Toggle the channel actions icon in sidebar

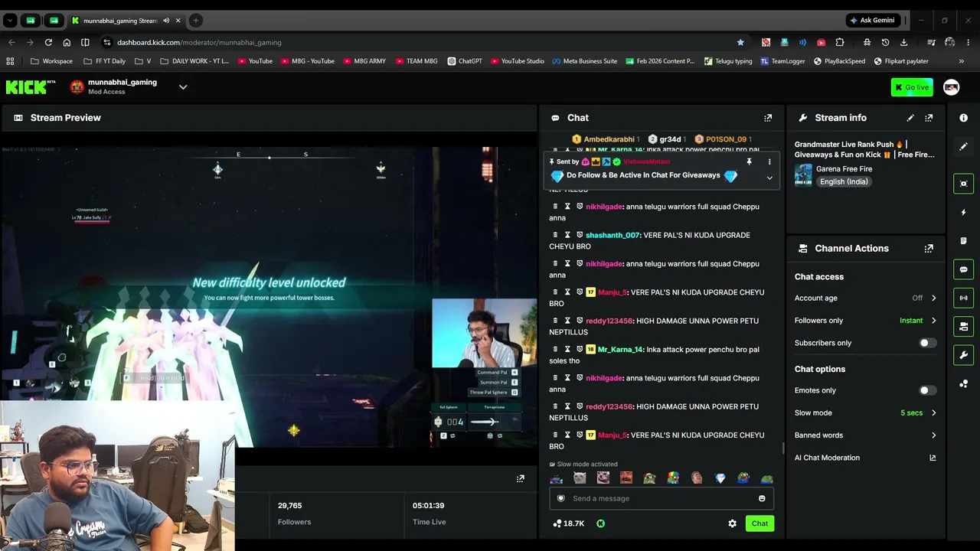(x=963, y=327)
